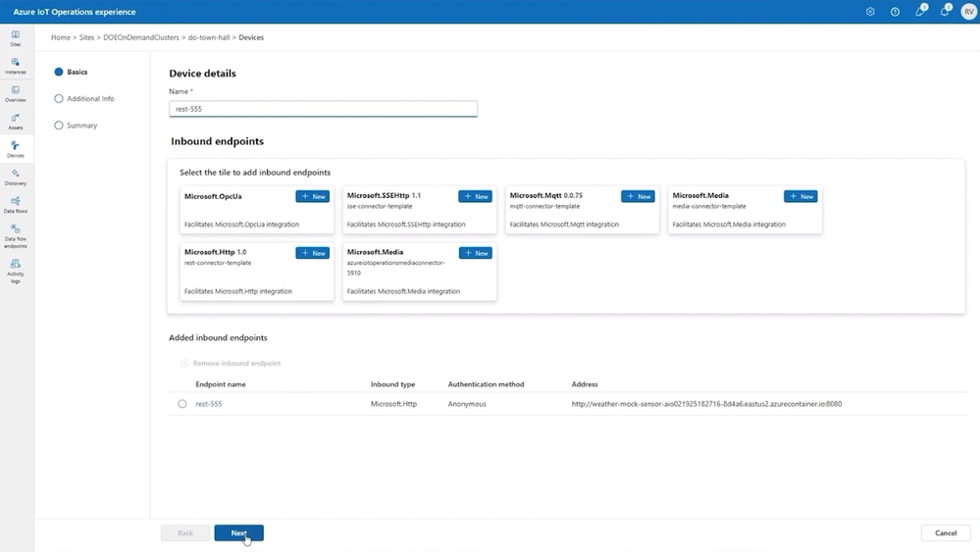Click the Next button
This screenshot has height=552, width=980.
[x=238, y=532]
